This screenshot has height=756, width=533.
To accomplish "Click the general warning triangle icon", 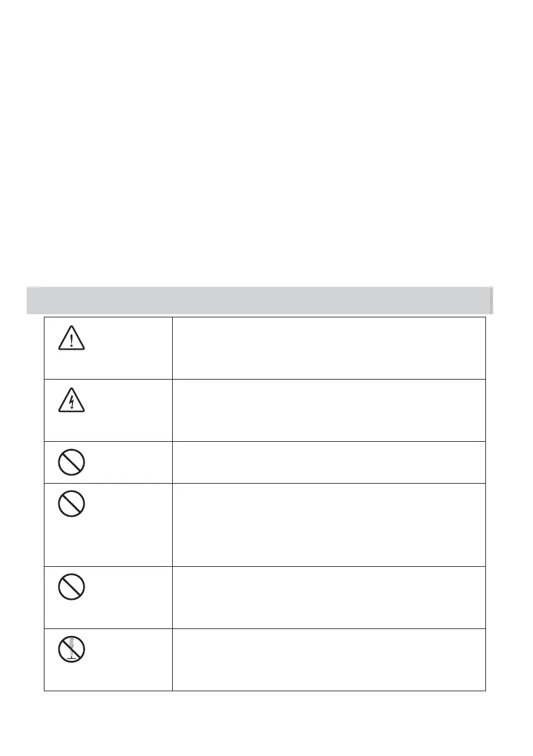I will [x=74, y=340].
